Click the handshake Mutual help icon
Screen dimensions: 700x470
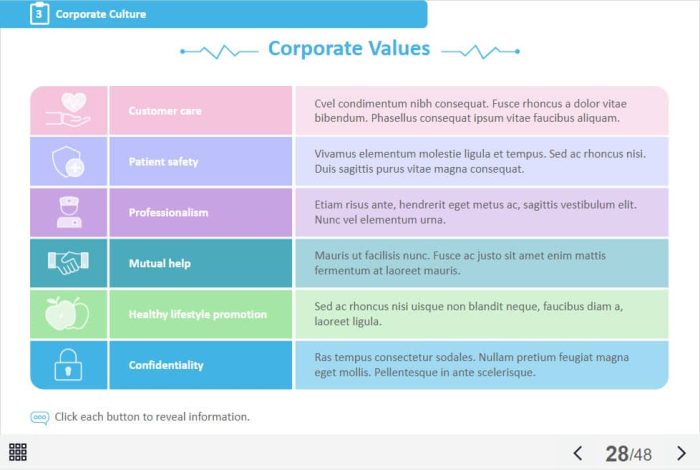pos(69,263)
